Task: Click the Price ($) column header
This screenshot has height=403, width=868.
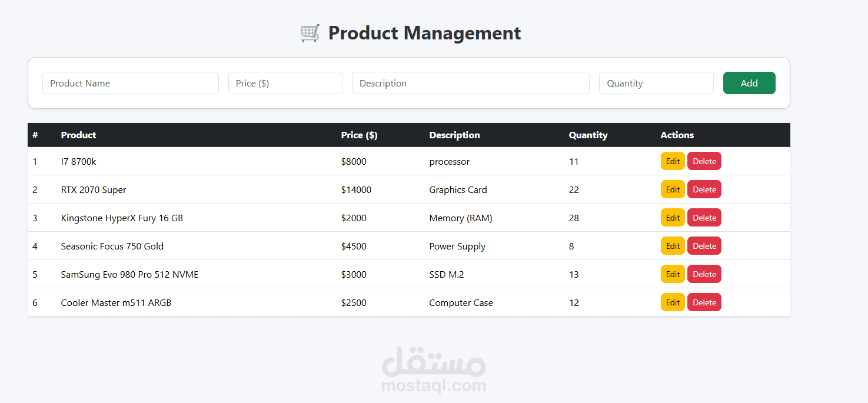Action: pyautogui.click(x=359, y=135)
